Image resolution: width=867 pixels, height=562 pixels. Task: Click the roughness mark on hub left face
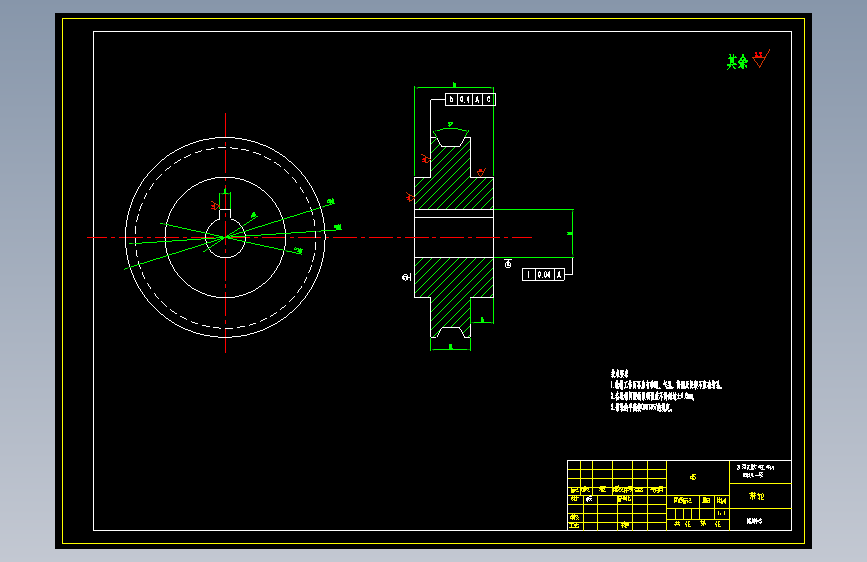(x=410, y=196)
